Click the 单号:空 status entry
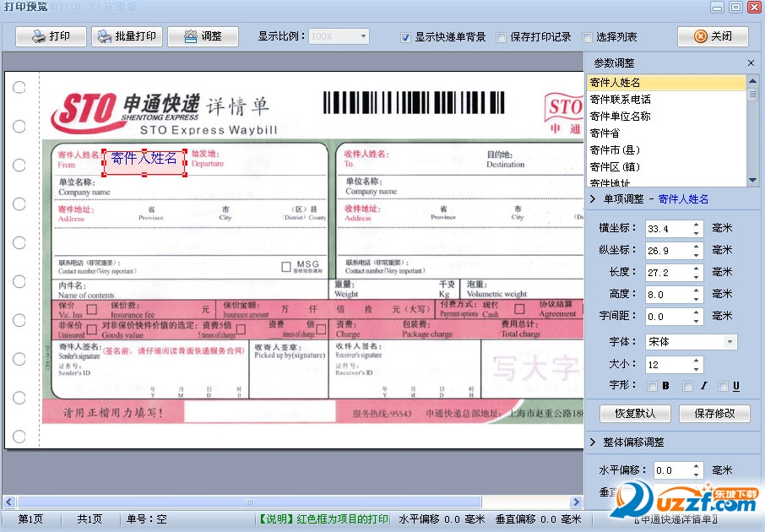765x532 pixels. coord(147,518)
